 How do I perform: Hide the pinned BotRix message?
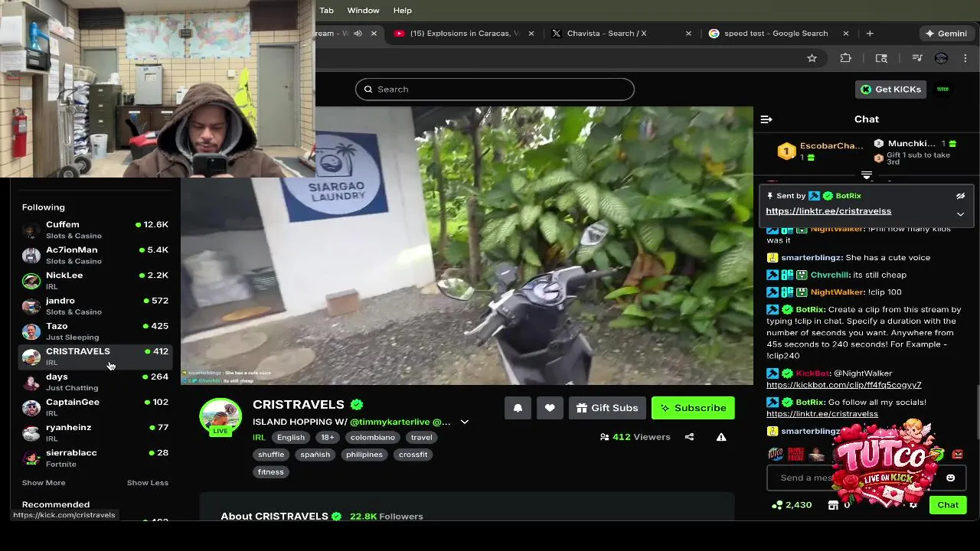[960, 196]
